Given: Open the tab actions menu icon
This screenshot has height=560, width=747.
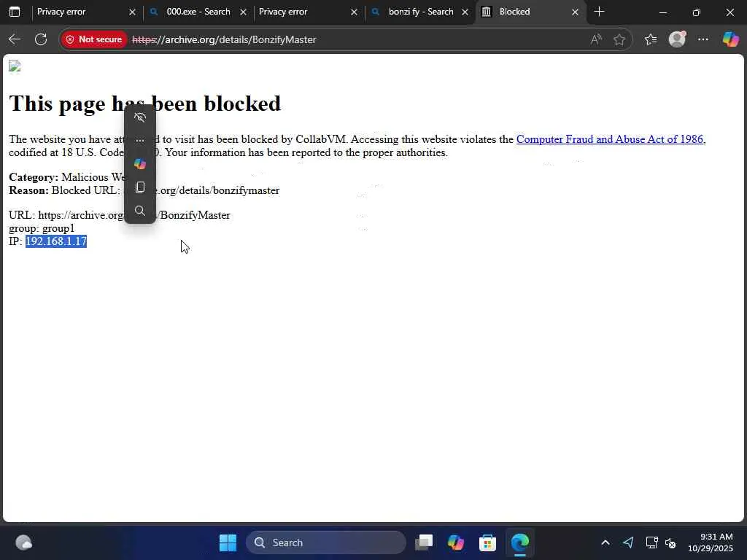Looking at the screenshot, I should pyautogui.click(x=15, y=12).
